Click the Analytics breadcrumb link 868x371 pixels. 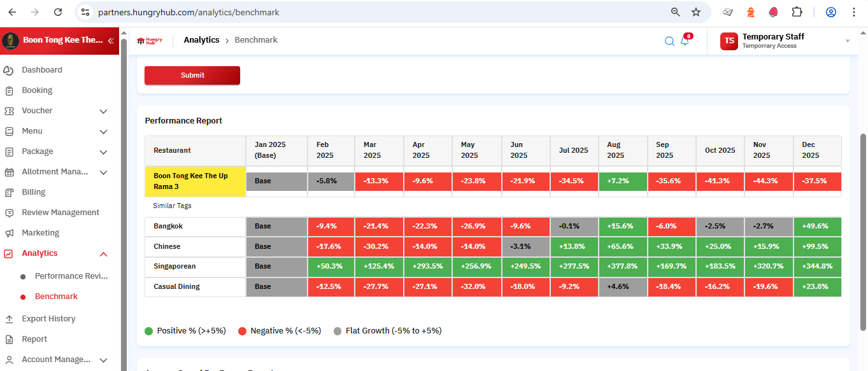click(x=201, y=40)
